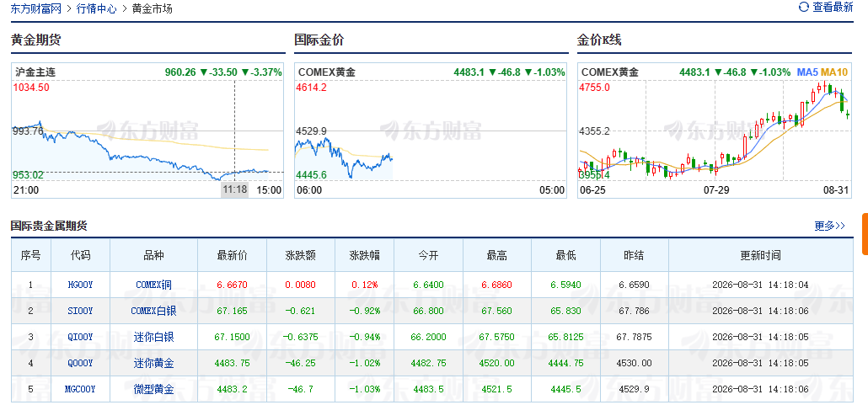The height and width of the screenshot is (405, 868).
Task: Open the COMEX铜 product link
Action: 153,285
